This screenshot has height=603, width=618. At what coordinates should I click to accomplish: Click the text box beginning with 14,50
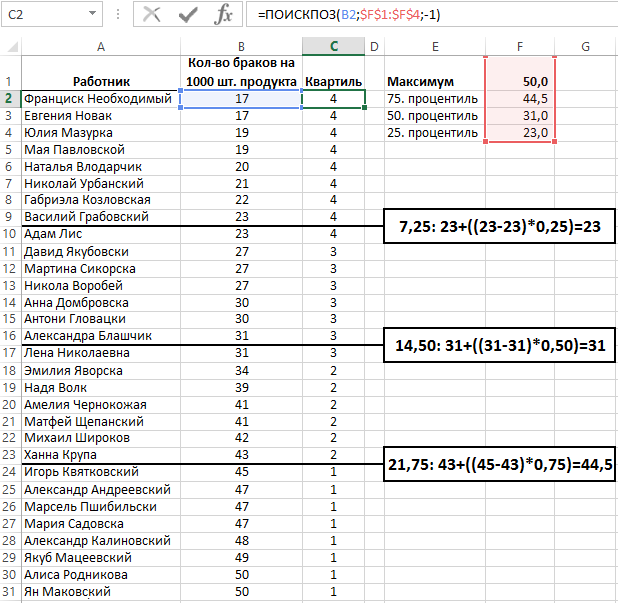click(x=499, y=346)
